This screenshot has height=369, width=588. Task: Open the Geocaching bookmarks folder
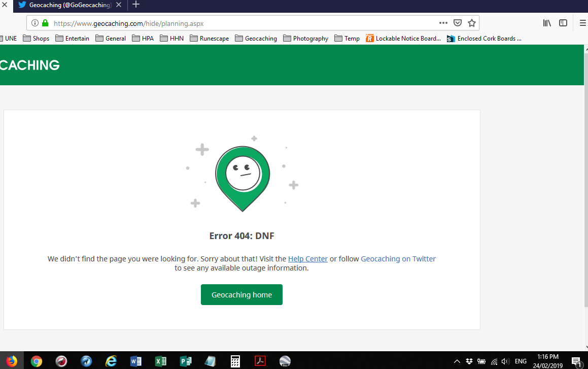pyautogui.click(x=256, y=39)
